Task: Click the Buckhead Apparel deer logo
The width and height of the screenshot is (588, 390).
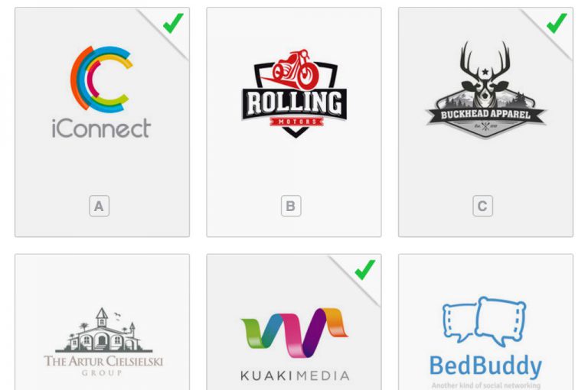Action: pyautogui.click(x=485, y=90)
